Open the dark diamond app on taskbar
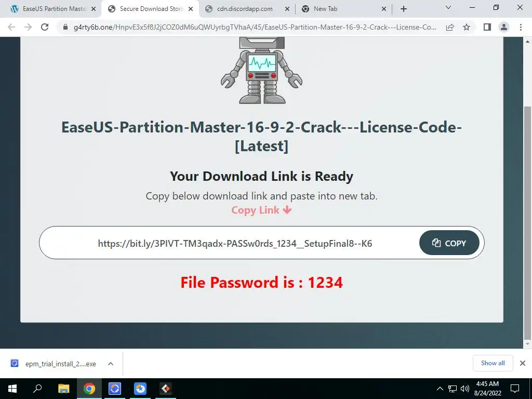 point(166,389)
